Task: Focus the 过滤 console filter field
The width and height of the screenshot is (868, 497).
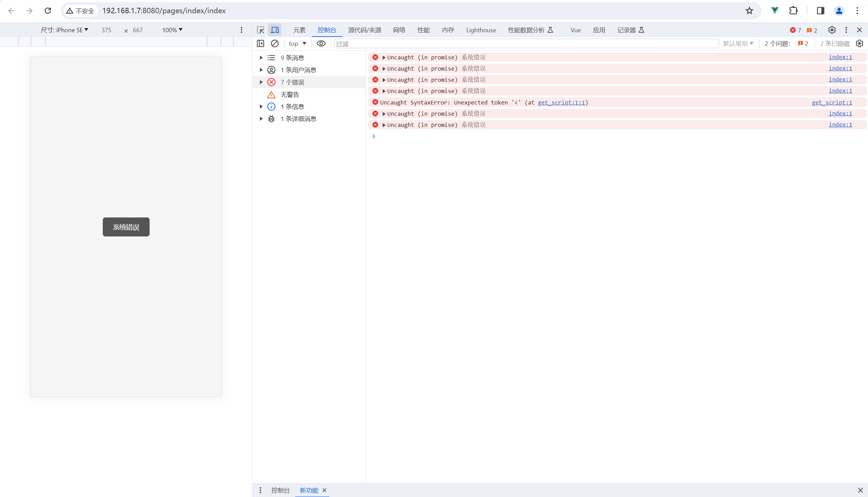Action: tap(526, 43)
